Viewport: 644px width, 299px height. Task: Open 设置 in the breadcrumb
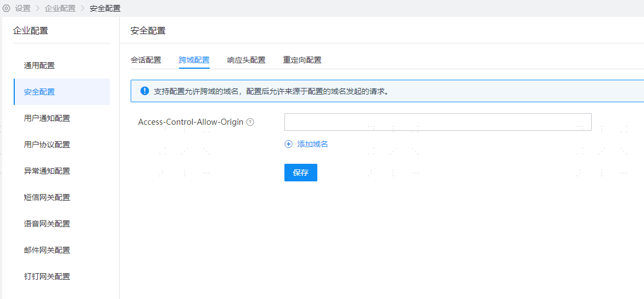tap(23, 8)
